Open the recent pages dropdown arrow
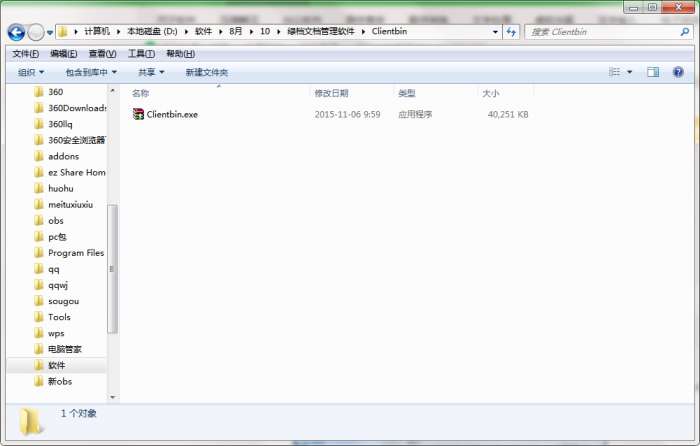The image size is (700, 446). [x=50, y=33]
